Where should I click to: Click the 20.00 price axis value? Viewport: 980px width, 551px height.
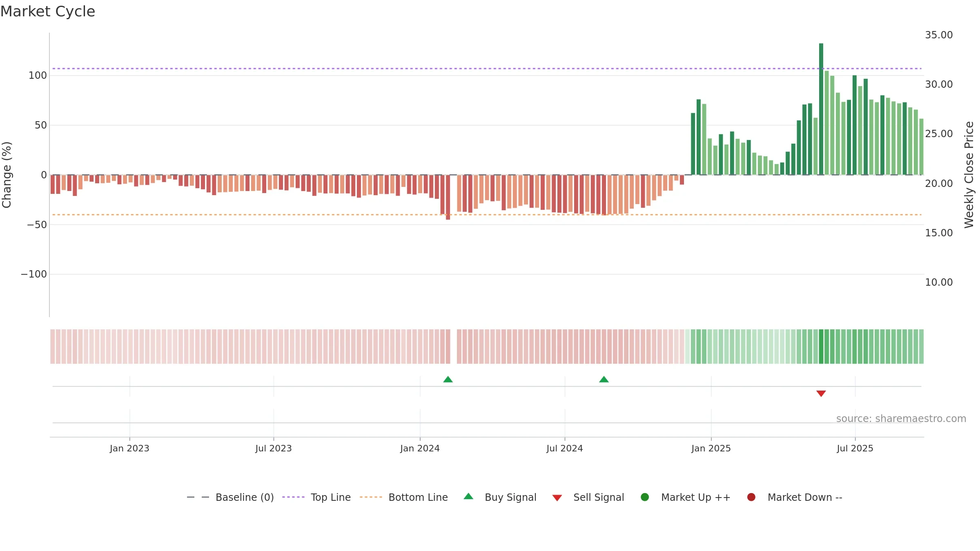click(939, 184)
